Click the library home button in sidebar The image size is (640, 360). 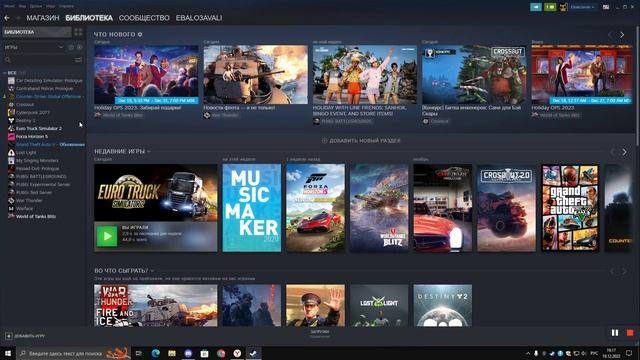tap(37, 32)
